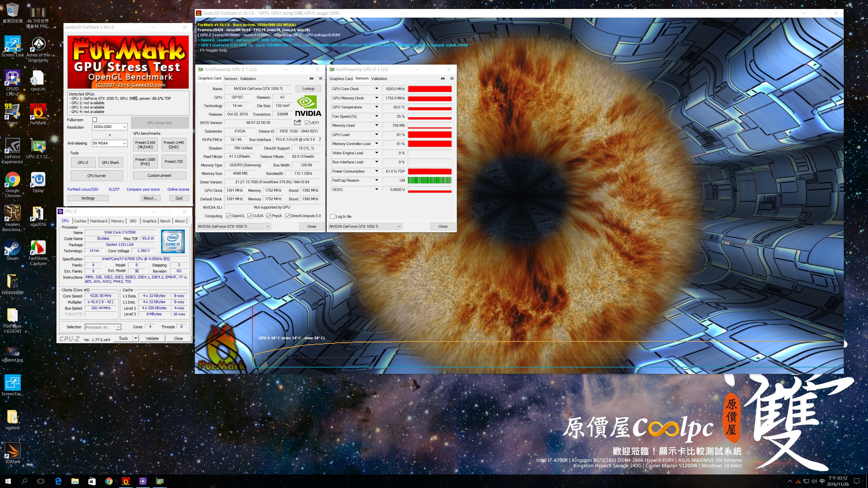Click the Preset:2160 (4K/UHD) benchmark button

(145, 145)
